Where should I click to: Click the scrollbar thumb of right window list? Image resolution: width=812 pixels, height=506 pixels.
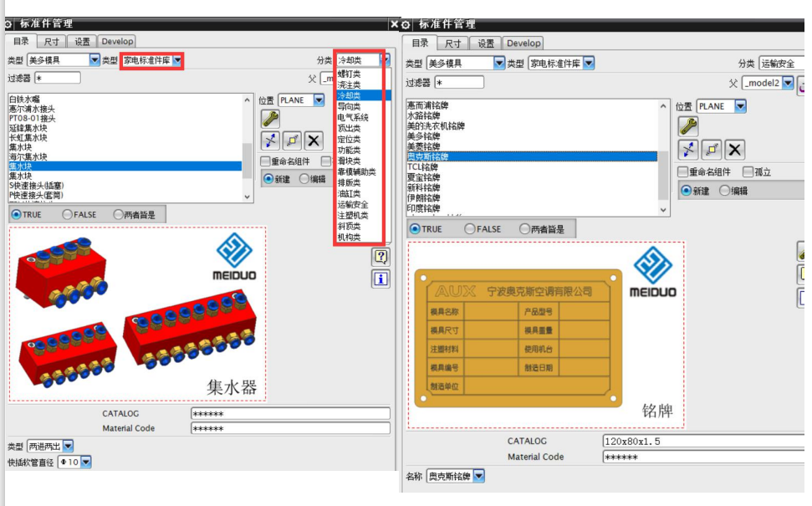663,176
